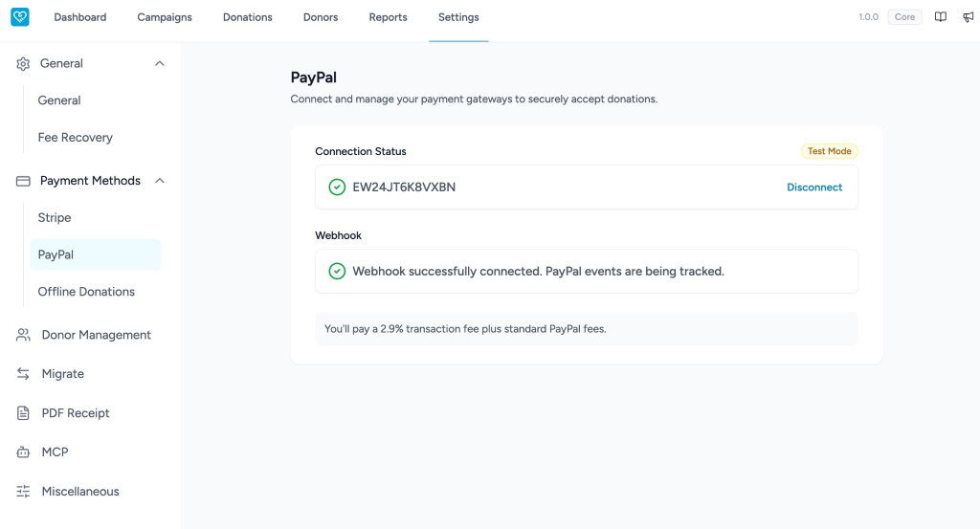Disconnect the PayPal account
This screenshot has height=529, width=980.
[x=814, y=187]
